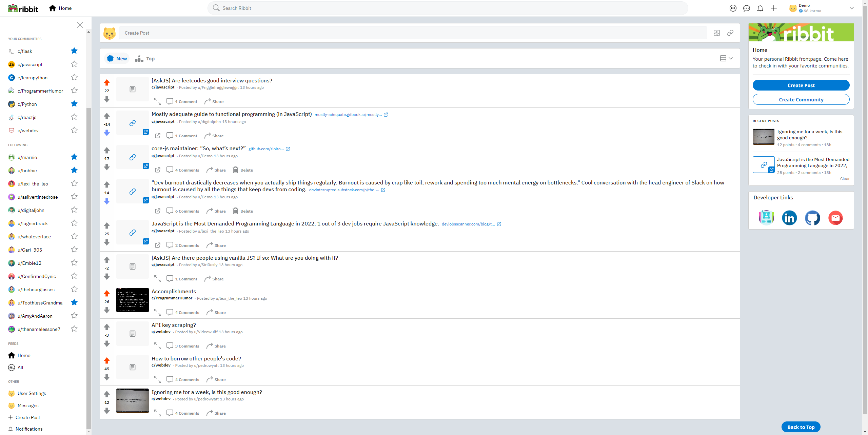Click the plus create icon in header
The height and width of the screenshot is (435, 868).
coord(773,8)
